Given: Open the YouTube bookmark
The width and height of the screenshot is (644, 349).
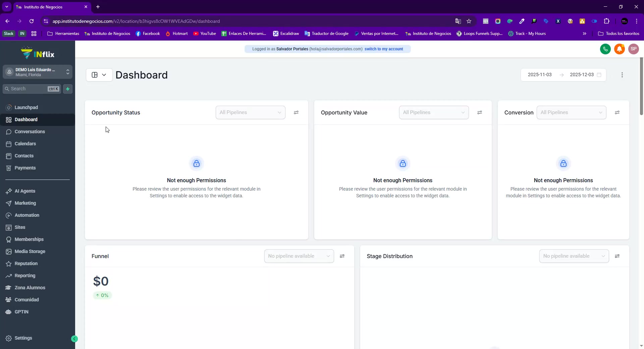Looking at the screenshot, I should tap(205, 34).
